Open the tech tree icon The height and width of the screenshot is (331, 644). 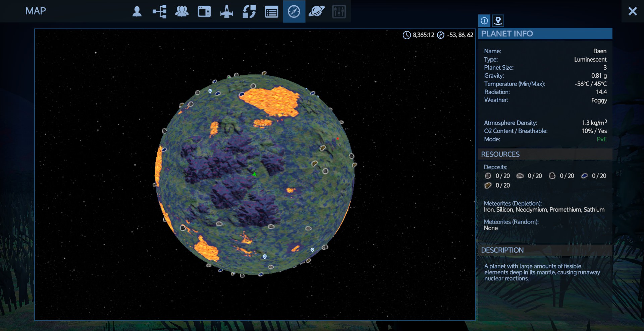point(160,11)
